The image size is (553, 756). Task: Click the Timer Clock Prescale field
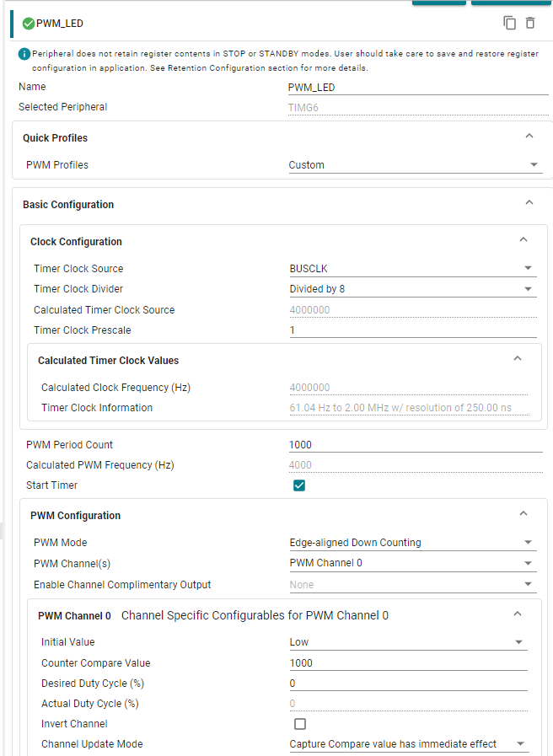tap(413, 330)
